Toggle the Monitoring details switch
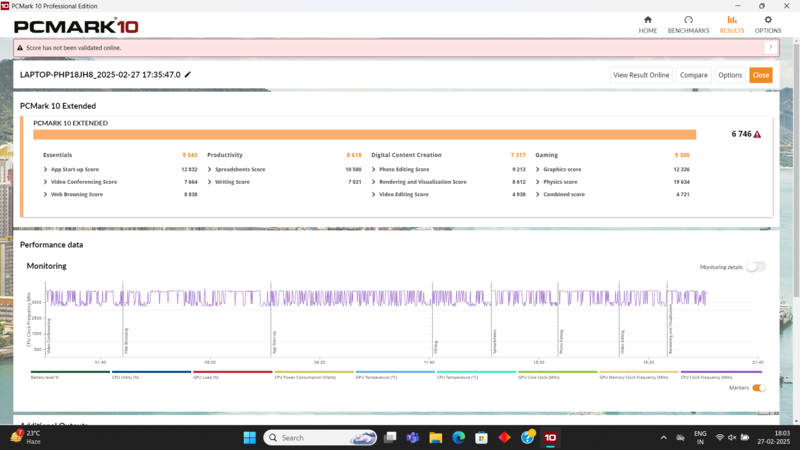Image resolution: width=800 pixels, height=450 pixels. tap(756, 267)
